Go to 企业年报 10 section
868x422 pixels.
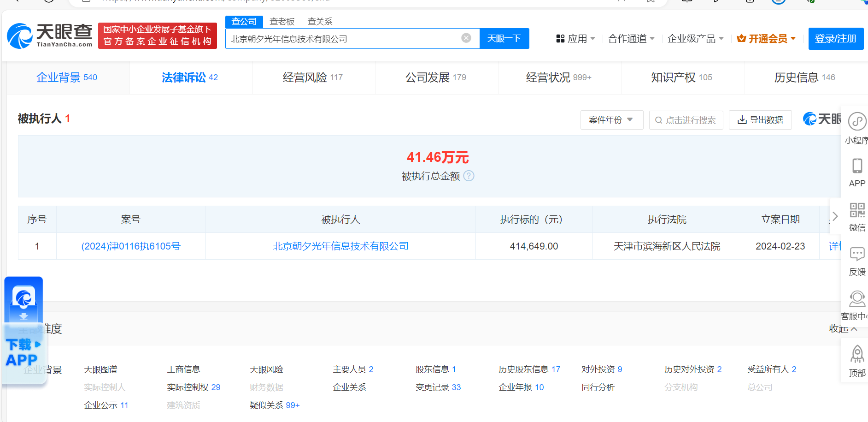pyautogui.click(x=521, y=387)
